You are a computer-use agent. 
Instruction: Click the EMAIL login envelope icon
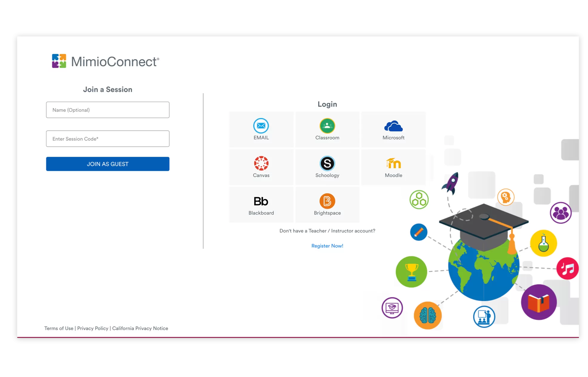[261, 126]
